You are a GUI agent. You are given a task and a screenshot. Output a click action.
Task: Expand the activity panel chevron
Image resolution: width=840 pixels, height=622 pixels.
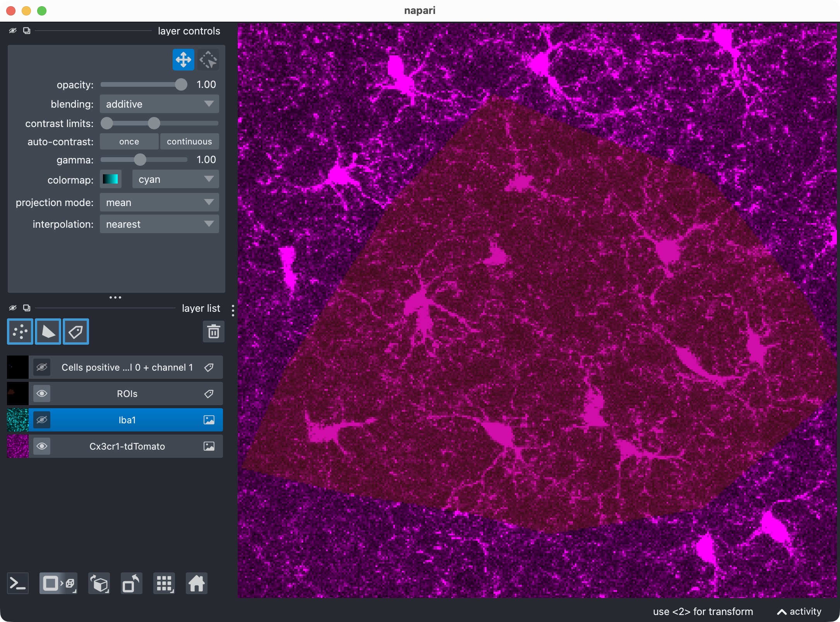click(782, 612)
